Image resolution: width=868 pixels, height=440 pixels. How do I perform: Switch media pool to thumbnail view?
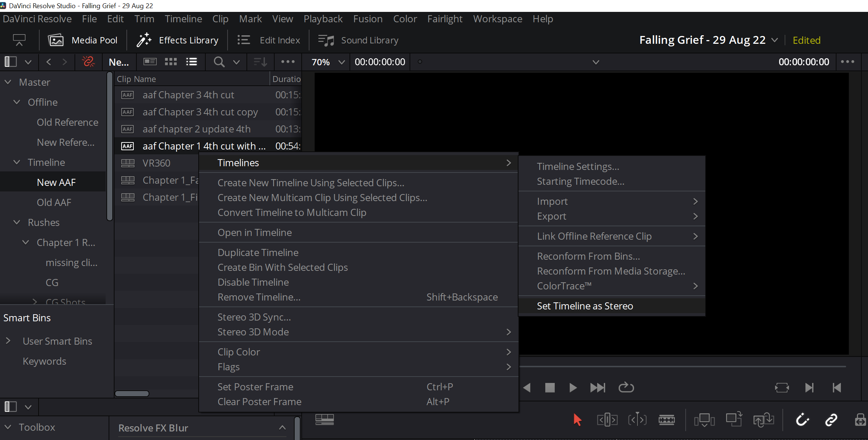click(x=170, y=62)
